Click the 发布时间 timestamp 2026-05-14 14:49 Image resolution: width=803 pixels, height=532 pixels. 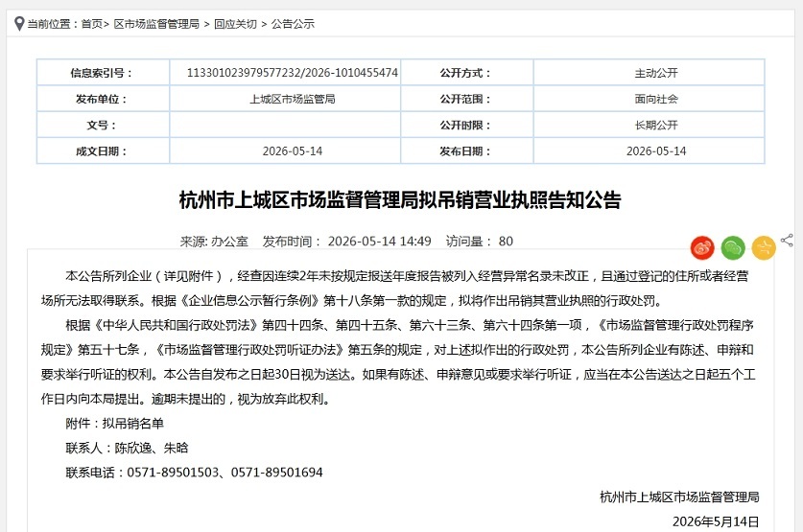tap(380, 242)
